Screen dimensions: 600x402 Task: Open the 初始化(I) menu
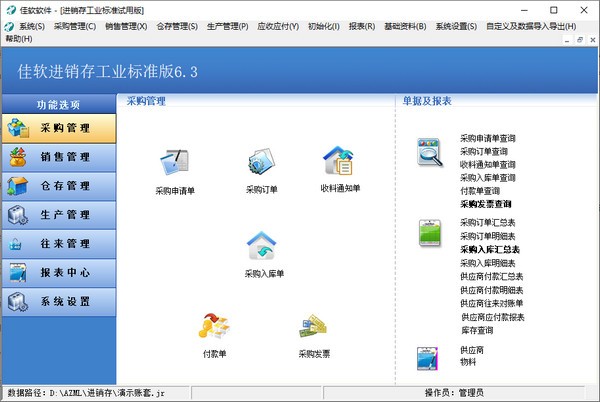[324, 26]
